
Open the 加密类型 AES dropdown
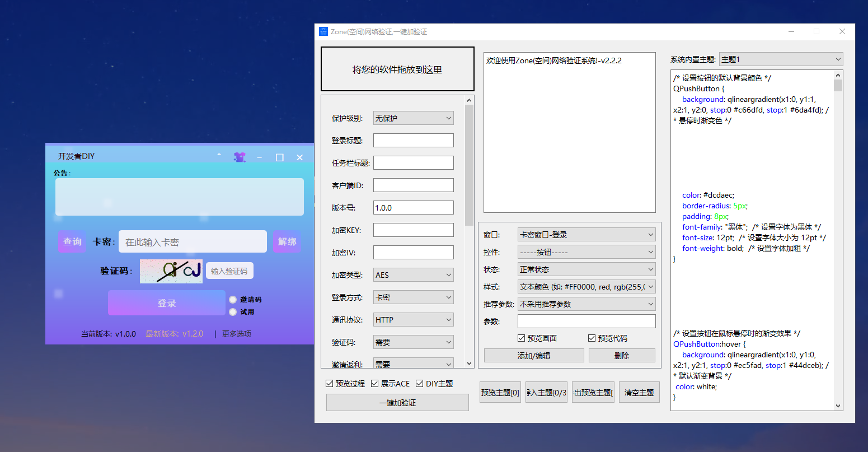[x=414, y=275]
